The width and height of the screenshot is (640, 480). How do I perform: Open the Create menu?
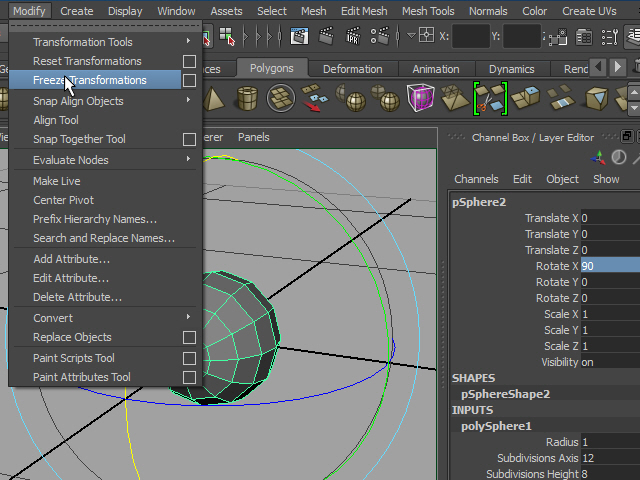77,11
